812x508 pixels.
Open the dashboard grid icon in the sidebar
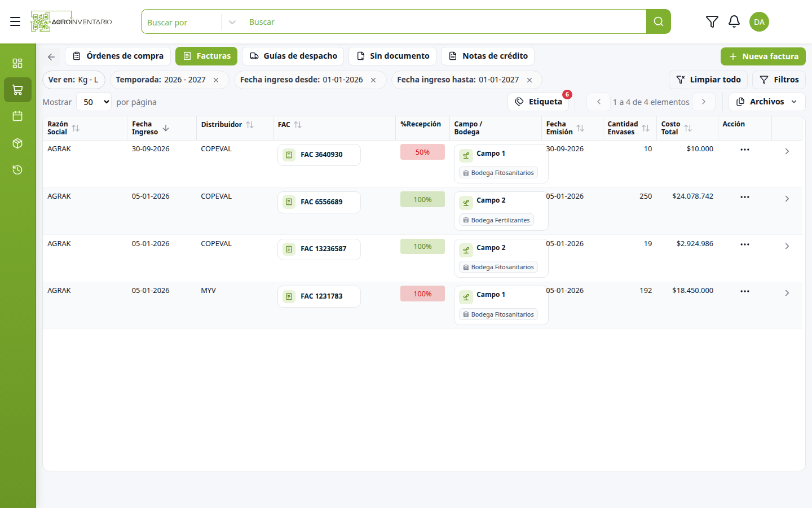tap(17, 63)
